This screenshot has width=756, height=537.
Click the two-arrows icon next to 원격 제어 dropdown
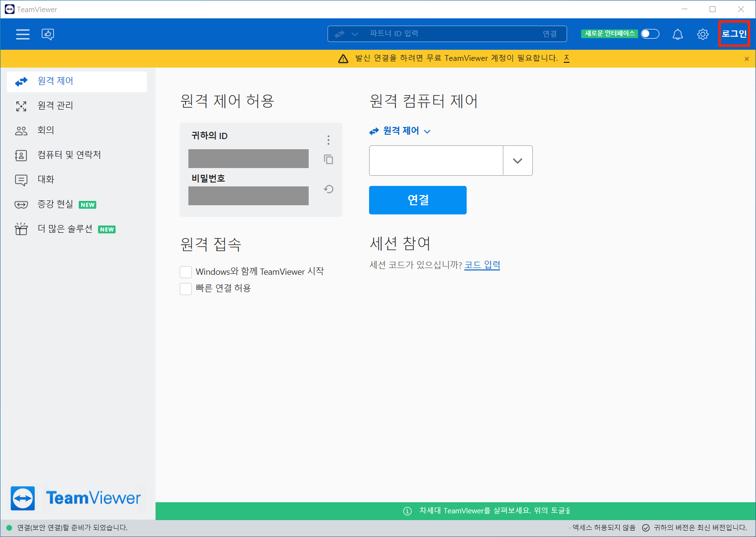pyautogui.click(x=374, y=131)
